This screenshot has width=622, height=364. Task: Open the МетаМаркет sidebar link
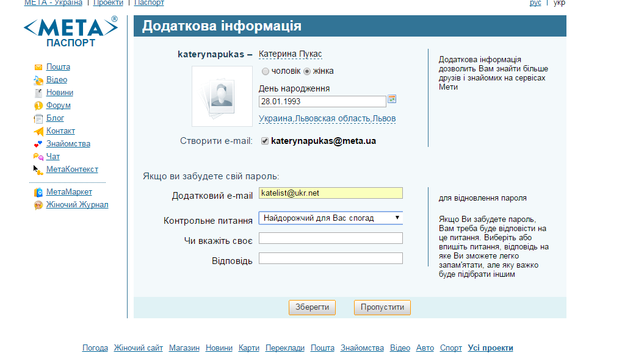(69, 191)
